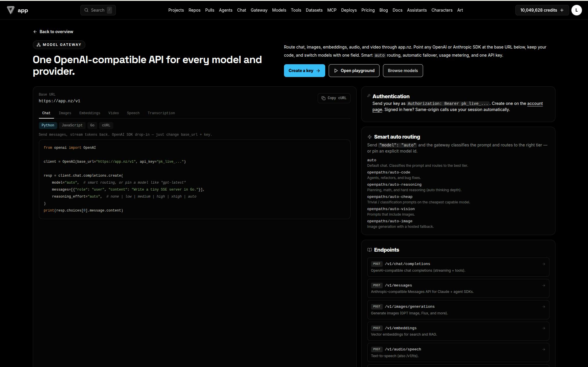Expand the /v1/messages endpoint row
This screenshot has height=367, width=588.
coord(458,288)
